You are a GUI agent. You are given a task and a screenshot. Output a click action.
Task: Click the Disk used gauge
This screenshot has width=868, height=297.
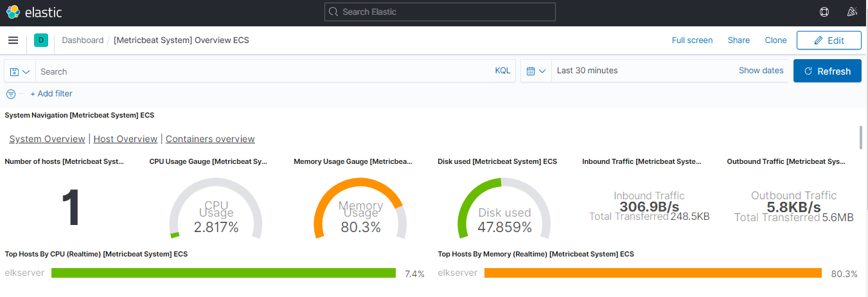pos(504,208)
